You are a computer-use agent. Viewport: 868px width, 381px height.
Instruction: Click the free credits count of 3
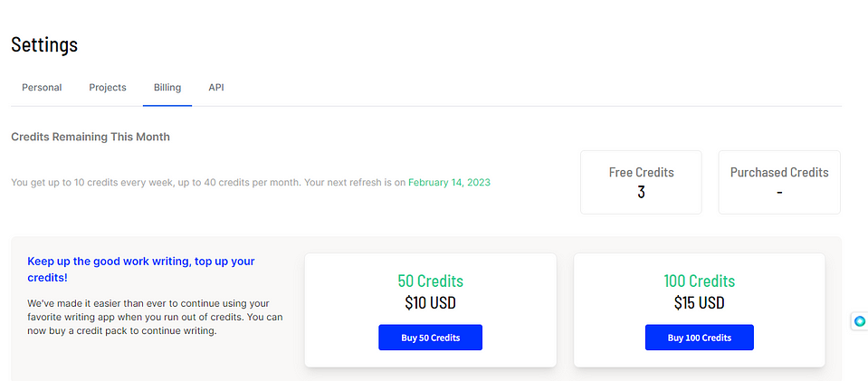click(641, 192)
